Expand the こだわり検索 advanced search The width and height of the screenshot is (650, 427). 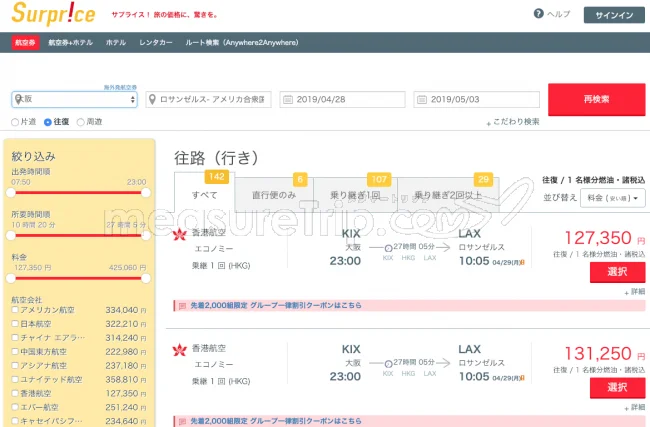click(514, 122)
